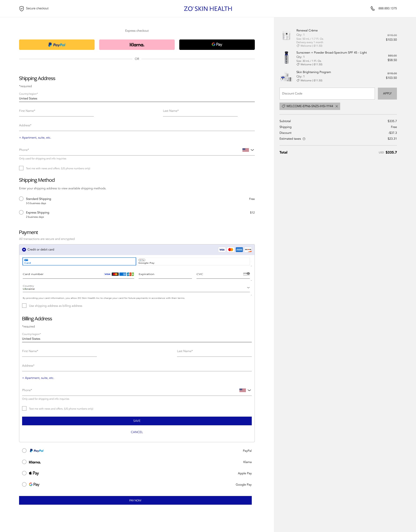The height and width of the screenshot is (532, 416).
Task: Switch to Google Pay payment tab
Action: click(193, 261)
